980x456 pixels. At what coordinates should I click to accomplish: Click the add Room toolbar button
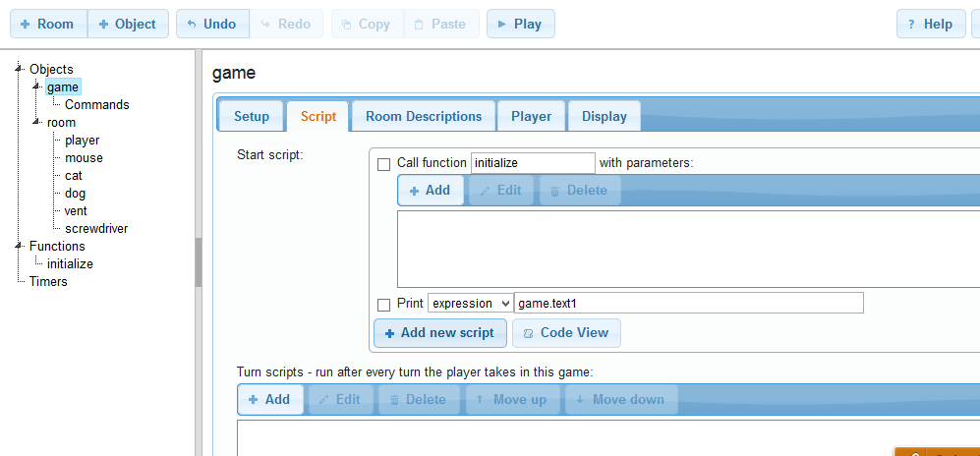point(47,25)
